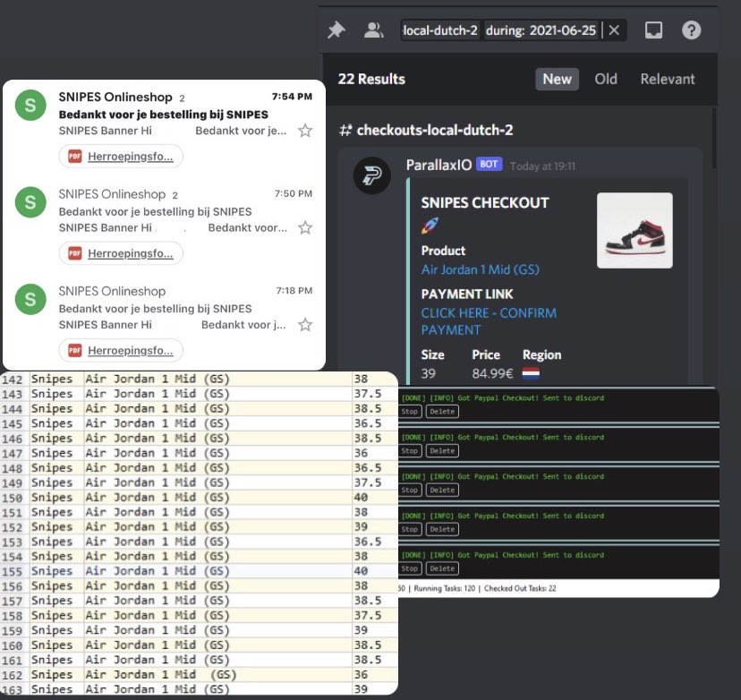Click the ParallaxIO bot avatar

click(372, 175)
